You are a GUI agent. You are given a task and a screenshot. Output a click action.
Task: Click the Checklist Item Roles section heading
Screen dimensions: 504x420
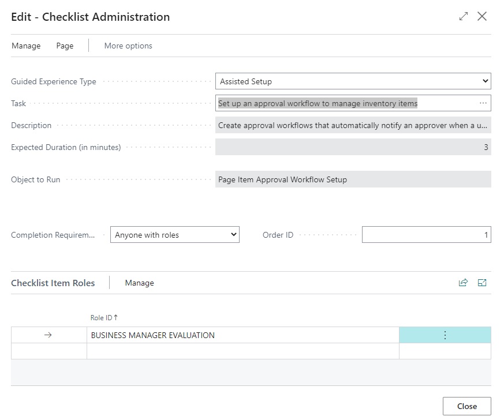click(x=53, y=283)
